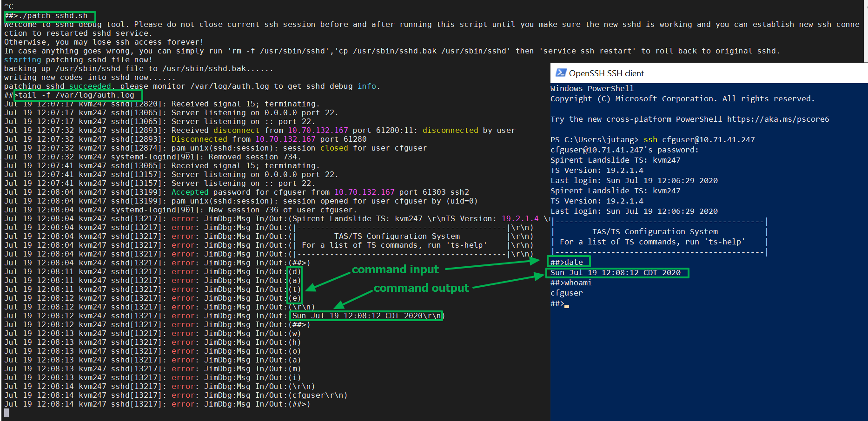Click the terminal cursor at the log's end
This screenshot has height=421, width=868.
tap(7, 413)
